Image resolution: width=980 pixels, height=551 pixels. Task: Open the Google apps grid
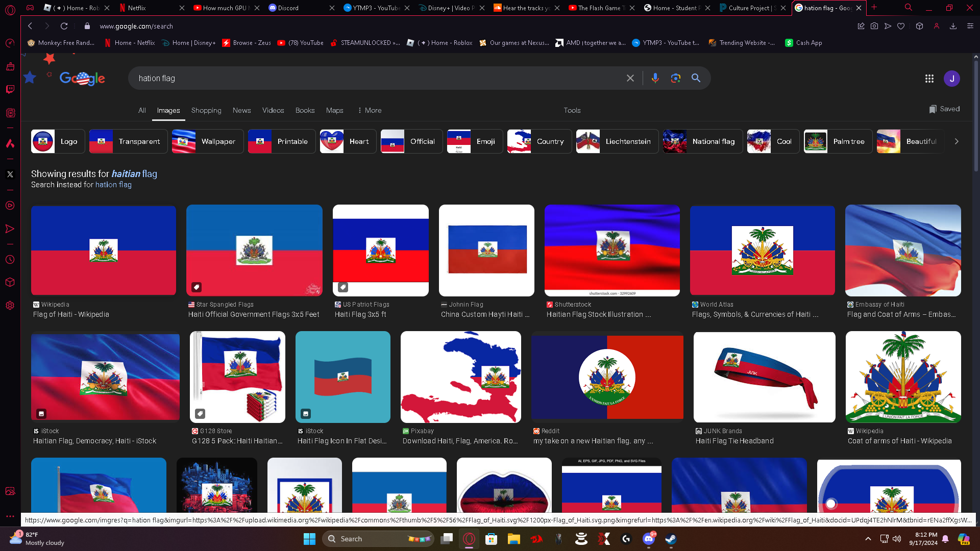point(929,79)
